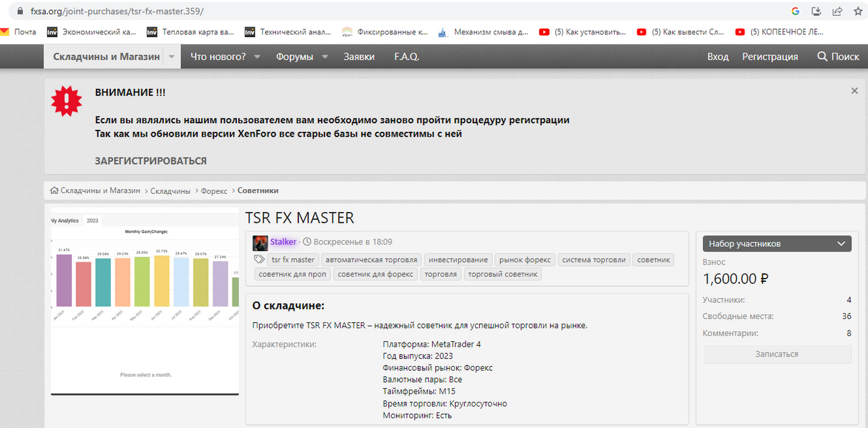Open the Как установить YouTube bookmark
This screenshot has width=868, height=428.
click(x=583, y=32)
